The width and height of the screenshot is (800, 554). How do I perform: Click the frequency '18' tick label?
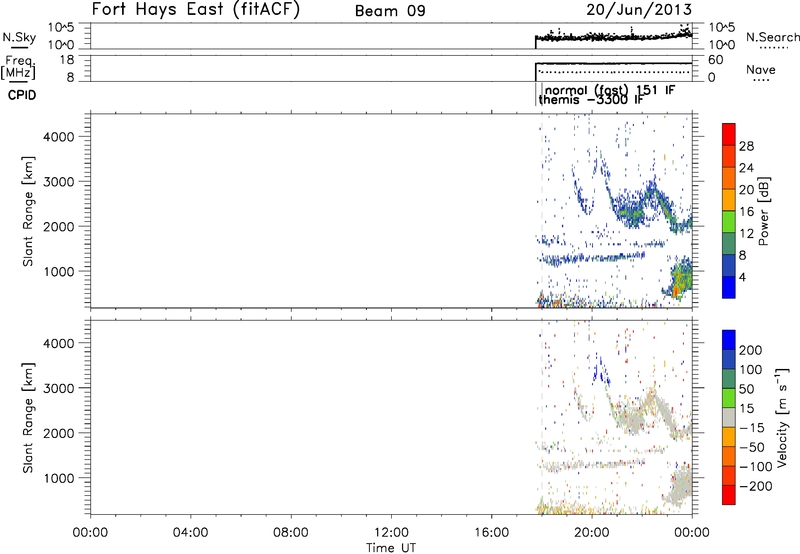[67, 60]
